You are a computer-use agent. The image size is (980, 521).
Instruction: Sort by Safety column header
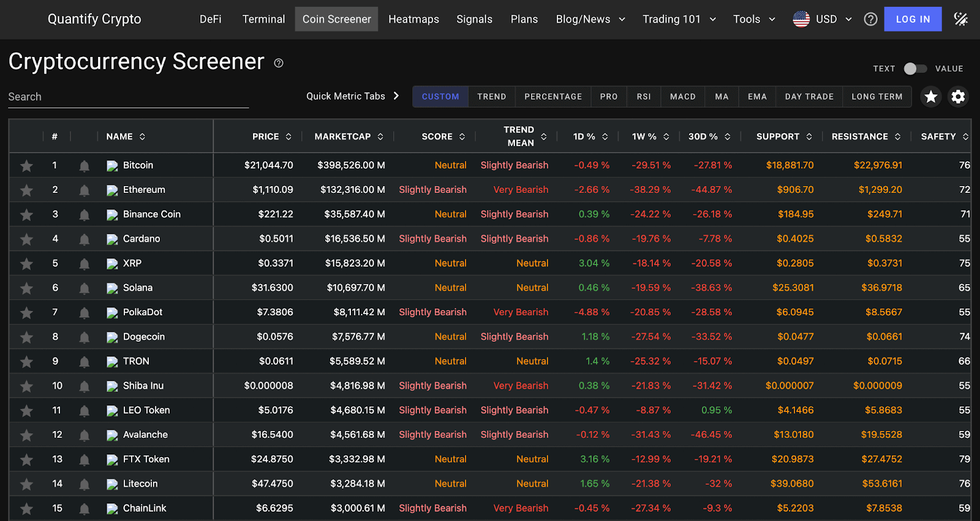tap(944, 137)
